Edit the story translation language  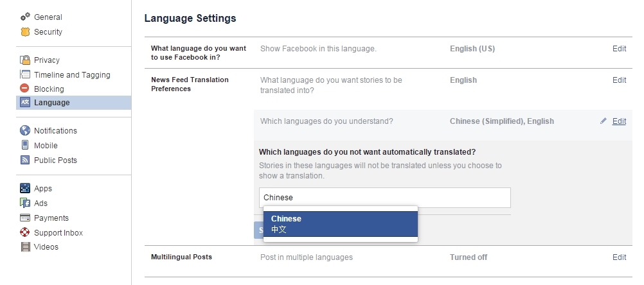click(x=619, y=80)
